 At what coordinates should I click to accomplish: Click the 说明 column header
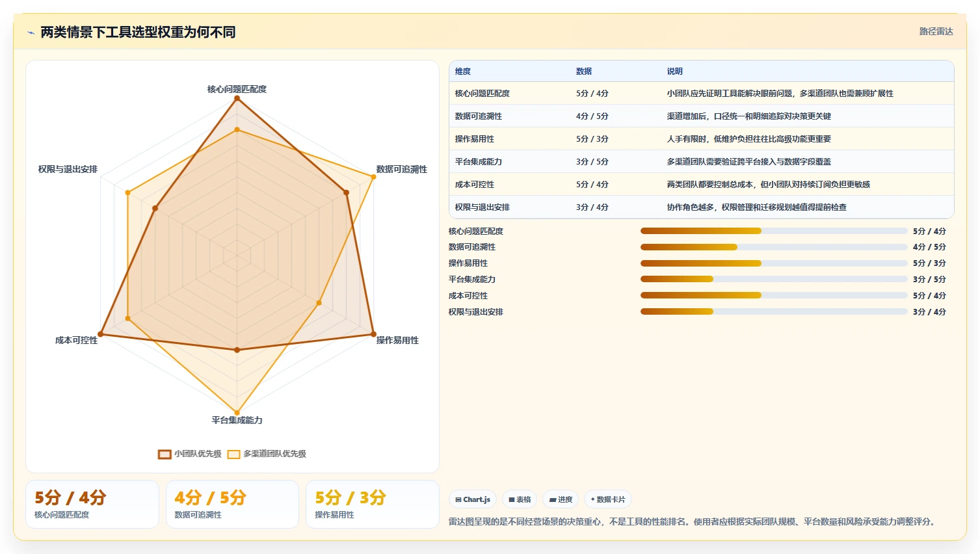click(x=674, y=72)
